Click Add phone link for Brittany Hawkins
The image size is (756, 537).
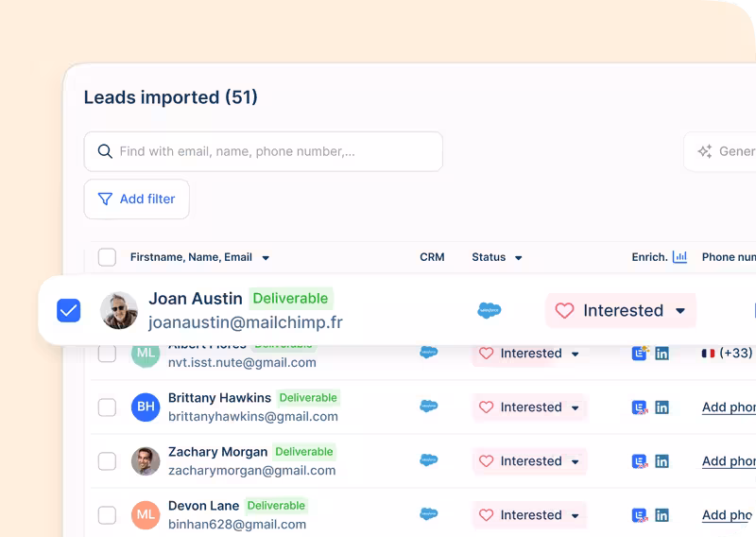(x=729, y=407)
